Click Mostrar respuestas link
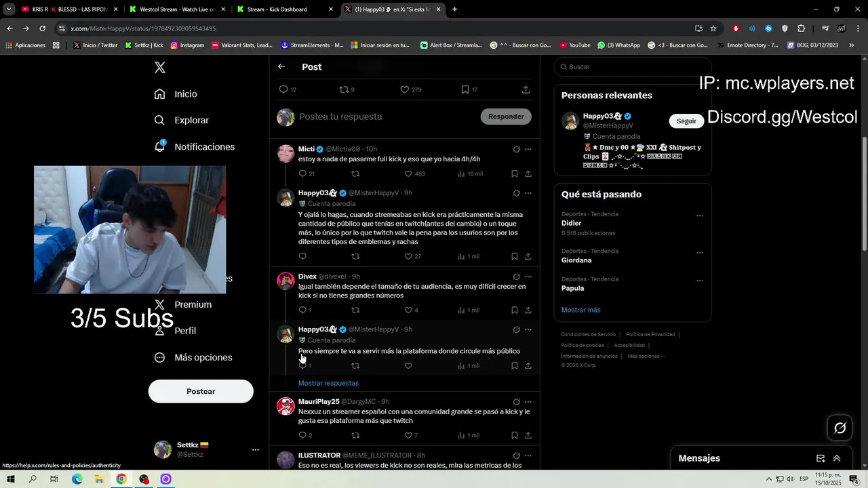Screen dimensions: 868x488 (328, 383)
